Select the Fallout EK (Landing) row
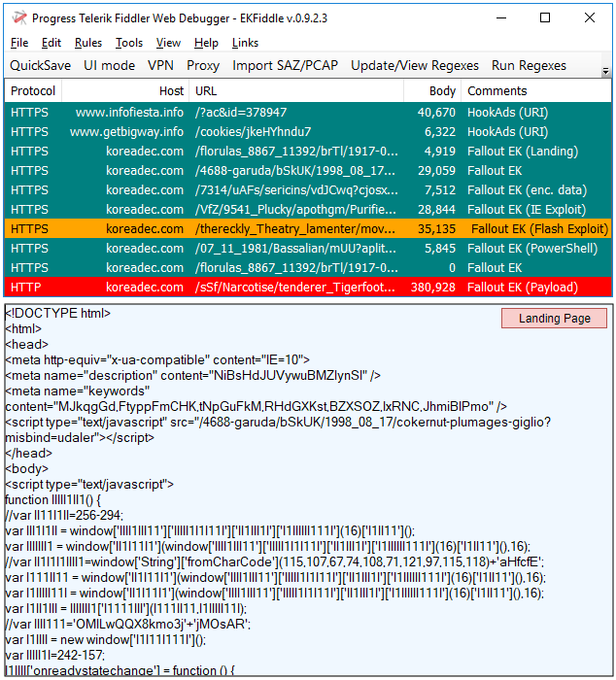Screen dimensions: 616x680 pyautogui.click(x=308, y=152)
